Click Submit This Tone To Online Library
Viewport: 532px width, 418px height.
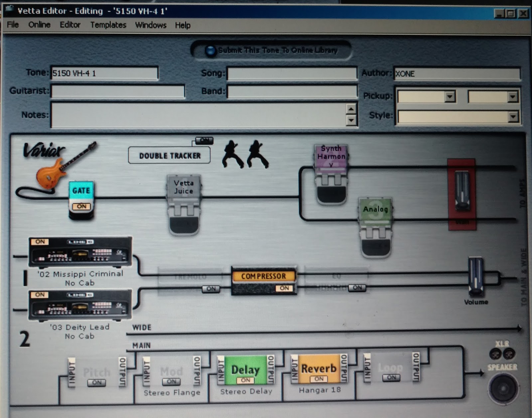271,50
